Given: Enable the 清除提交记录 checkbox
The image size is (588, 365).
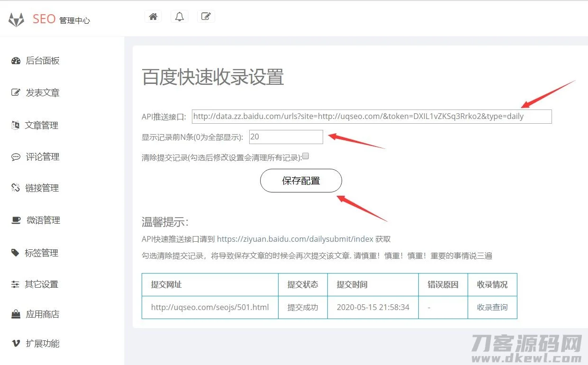Looking at the screenshot, I should coord(306,155).
